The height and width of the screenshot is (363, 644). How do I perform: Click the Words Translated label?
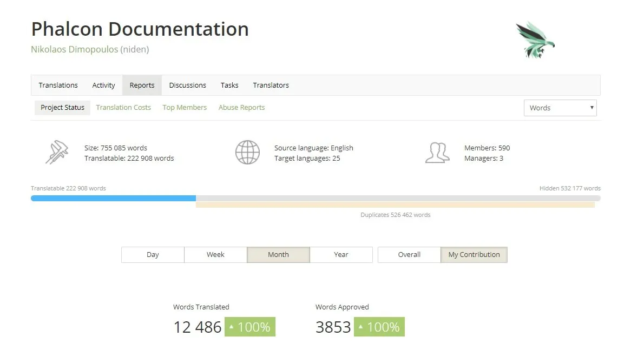[201, 307]
